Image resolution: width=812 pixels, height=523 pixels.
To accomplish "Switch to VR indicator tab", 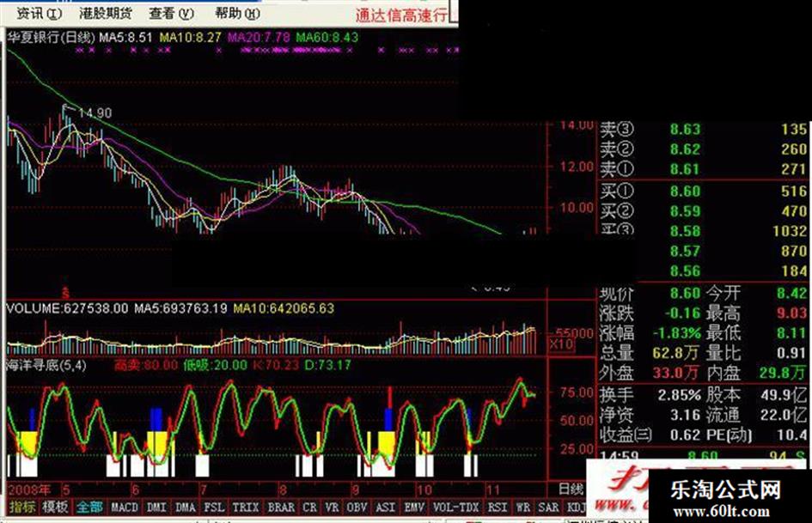I will click(x=332, y=507).
